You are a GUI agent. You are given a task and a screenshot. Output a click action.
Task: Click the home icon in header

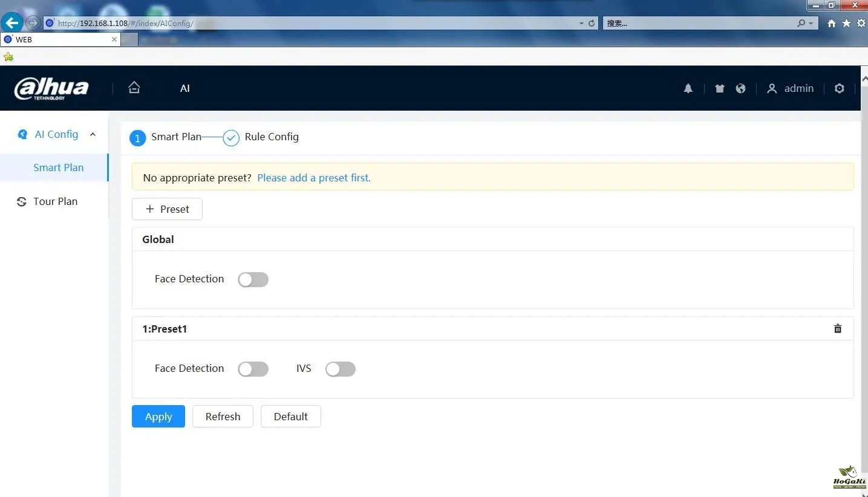pyautogui.click(x=134, y=88)
